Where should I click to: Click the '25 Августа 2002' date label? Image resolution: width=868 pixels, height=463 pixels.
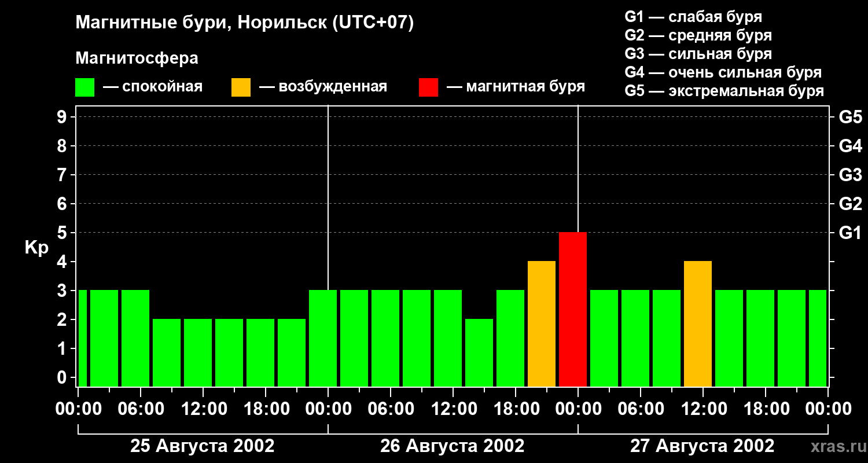(203, 446)
